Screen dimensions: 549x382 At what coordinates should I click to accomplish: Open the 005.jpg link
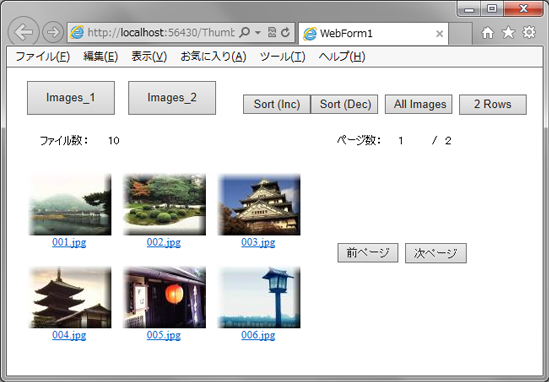[164, 335]
